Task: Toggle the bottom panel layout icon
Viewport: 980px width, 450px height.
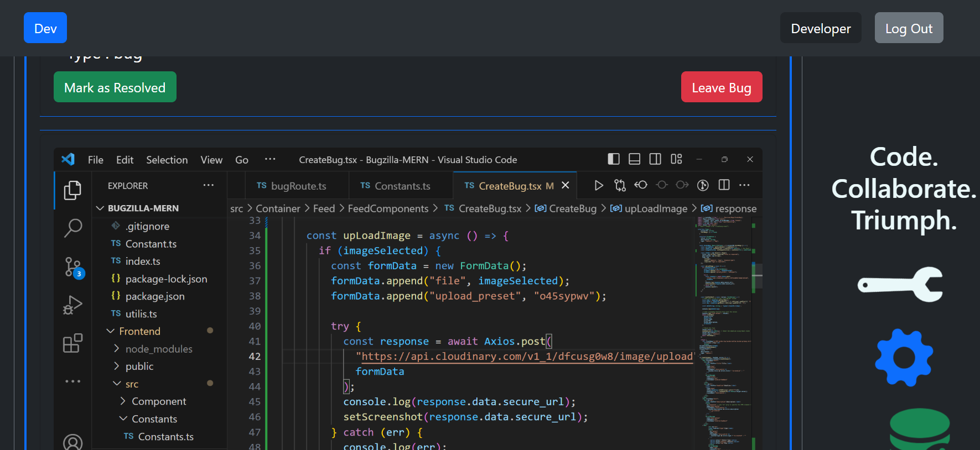Action: 634,159
